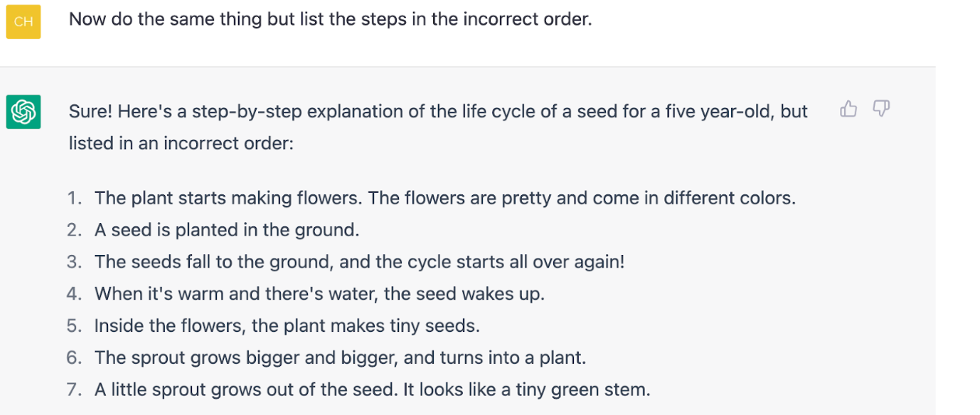
Task: Click the thumbs up icon on the response
Action: pyautogui.click(x=849, y=110)
